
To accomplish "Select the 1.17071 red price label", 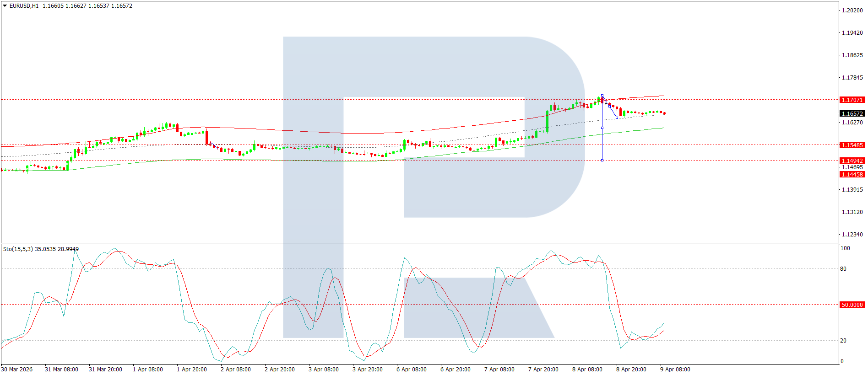I will [852, 100].
